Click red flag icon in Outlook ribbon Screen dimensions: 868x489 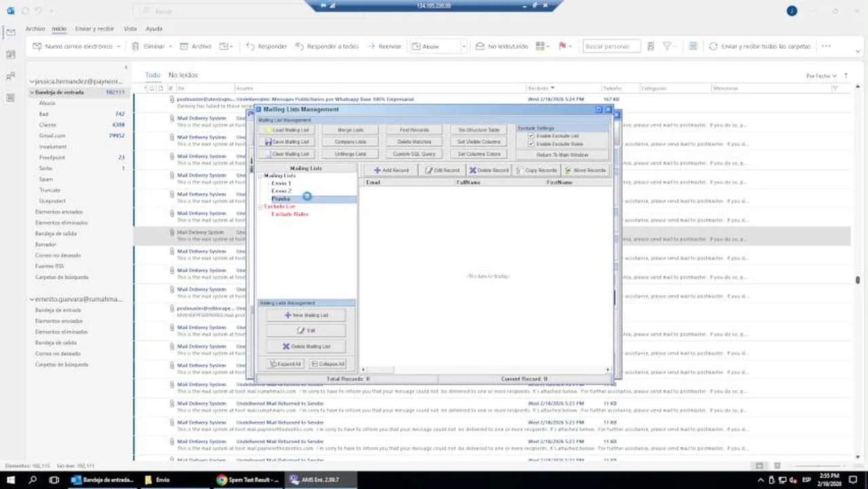[x=562, y=46]
